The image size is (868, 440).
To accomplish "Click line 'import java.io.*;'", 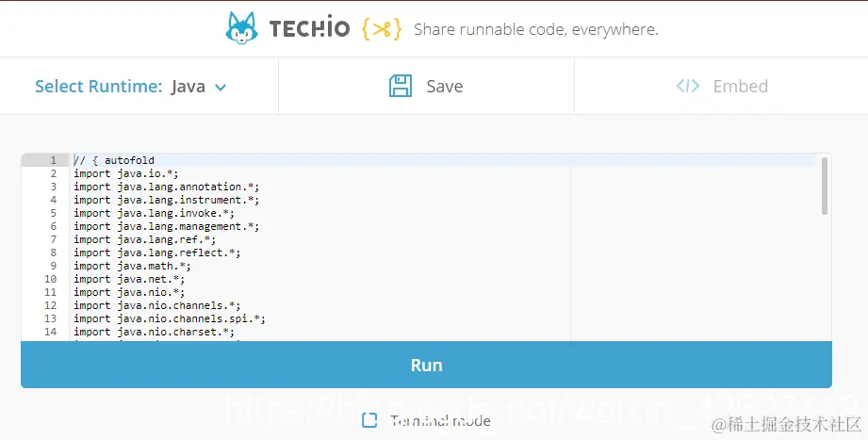I will pos(126,173).
